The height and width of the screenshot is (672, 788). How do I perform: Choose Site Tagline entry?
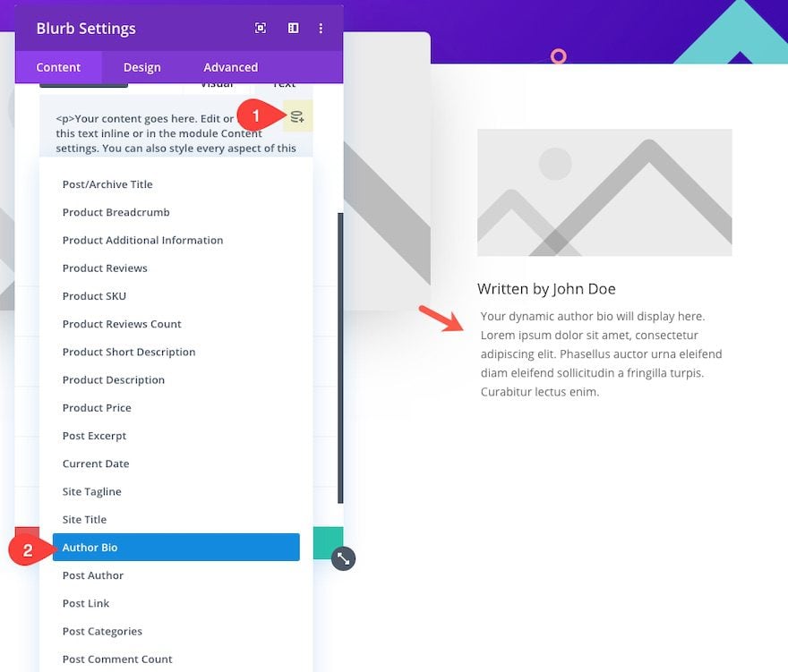pyautogui.click(x=176, y=491)
